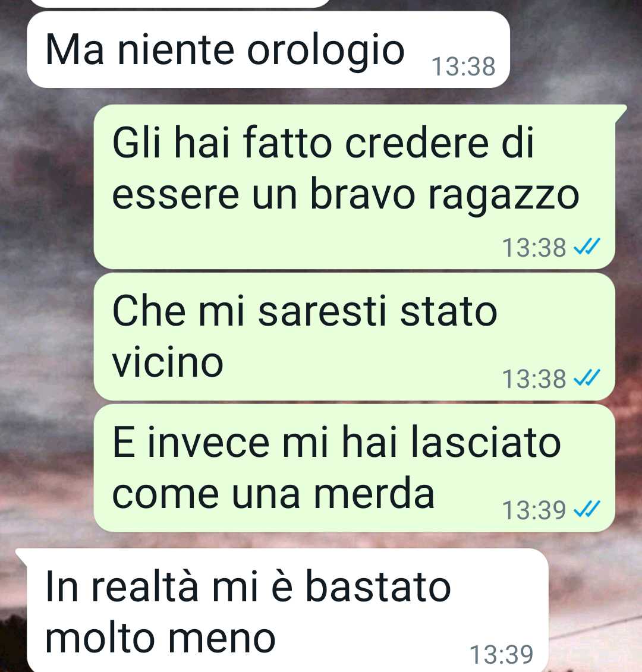Tap the 13:38 timestamp on 'Ma niente orologio'
Screen dimensions: 642x672
click(x=464, y=67)
